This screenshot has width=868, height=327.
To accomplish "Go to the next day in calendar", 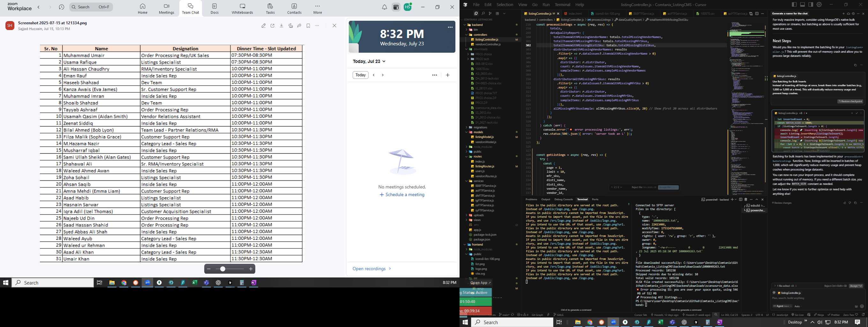I will (383, 75).
